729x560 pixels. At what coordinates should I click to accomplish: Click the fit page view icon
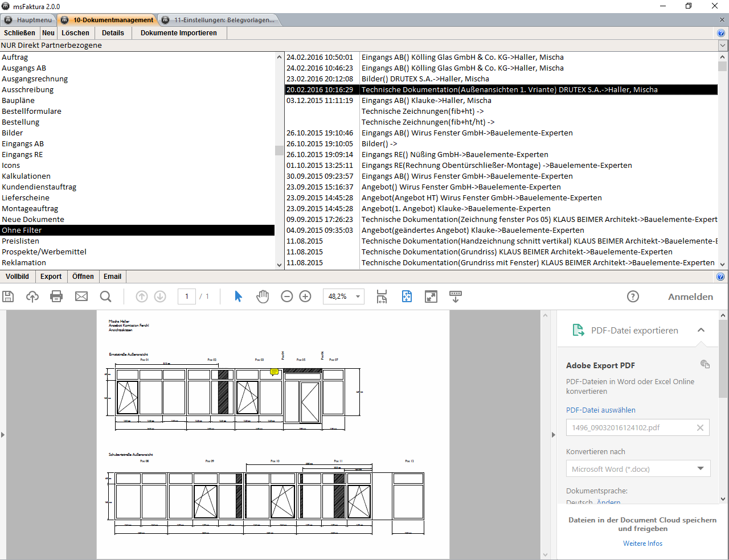coord(407,297)
